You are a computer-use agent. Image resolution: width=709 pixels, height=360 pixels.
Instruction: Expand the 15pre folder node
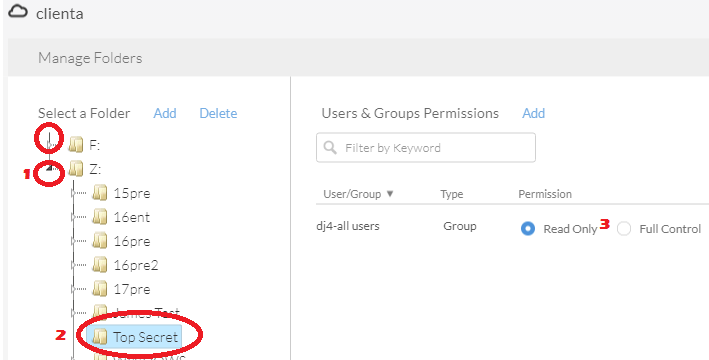point(73,193)
